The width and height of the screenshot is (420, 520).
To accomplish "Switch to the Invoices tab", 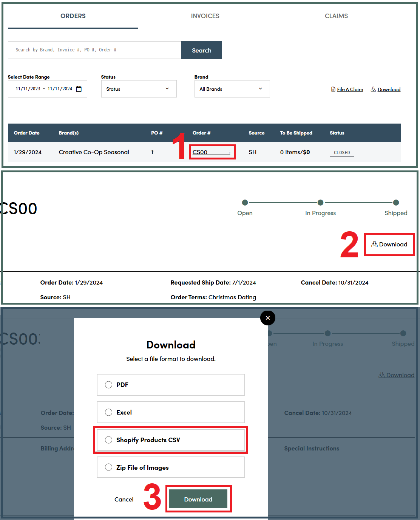I will pyautogui.click(x=205, y=16).
